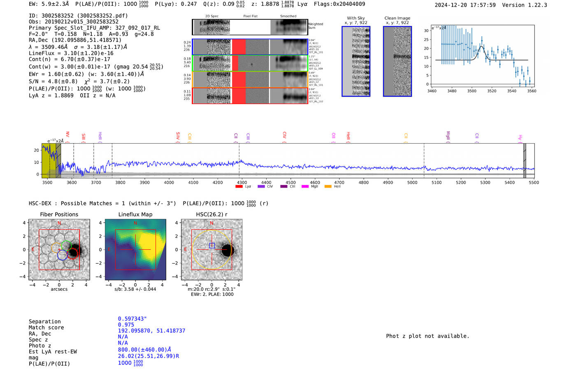Screen dimensions: 576x392
Task: Select catalog RA, Dec 192.095870, 51.418737
Action: pyautogui.click(x=152, y=331)
